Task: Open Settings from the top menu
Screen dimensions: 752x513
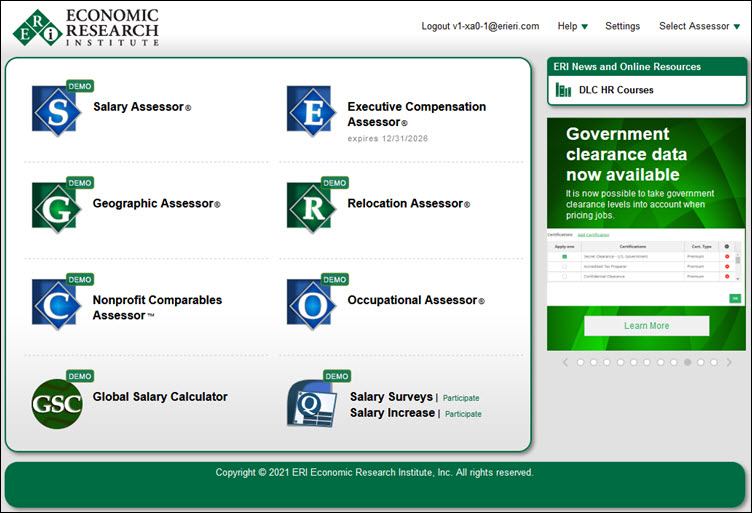Action: tap(622, 26)
